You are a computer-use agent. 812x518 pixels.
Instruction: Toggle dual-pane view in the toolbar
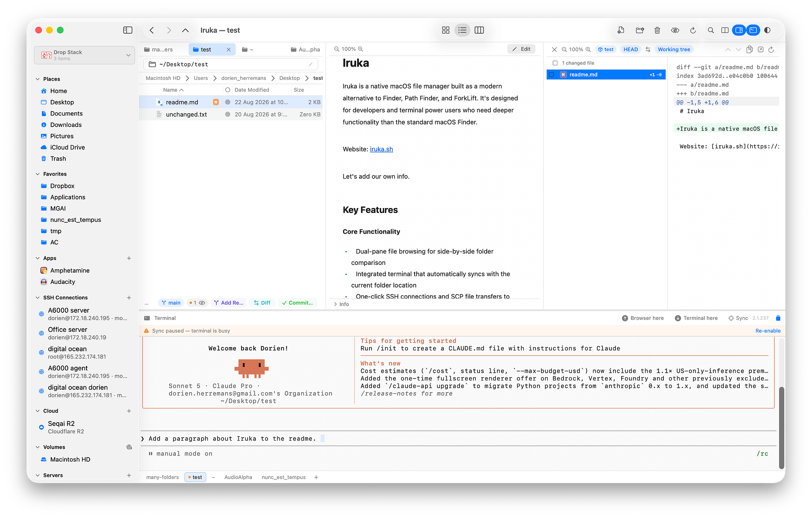[x=725, y=30]
